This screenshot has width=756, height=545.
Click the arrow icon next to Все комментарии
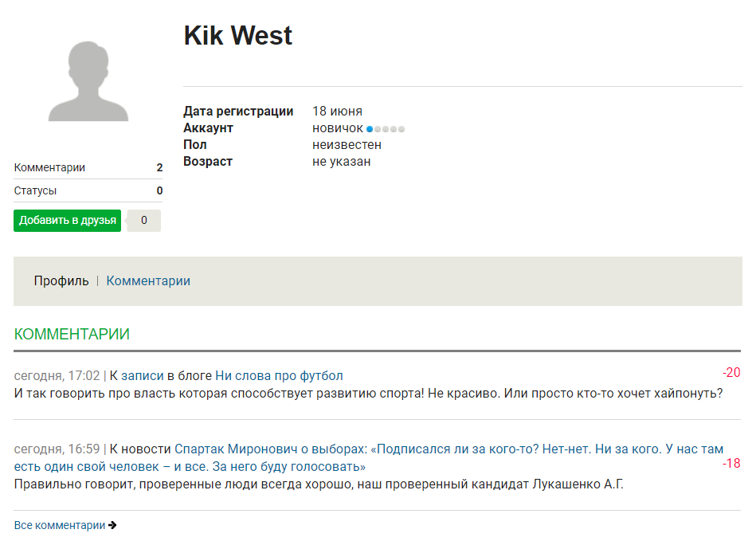click(112, 525)
